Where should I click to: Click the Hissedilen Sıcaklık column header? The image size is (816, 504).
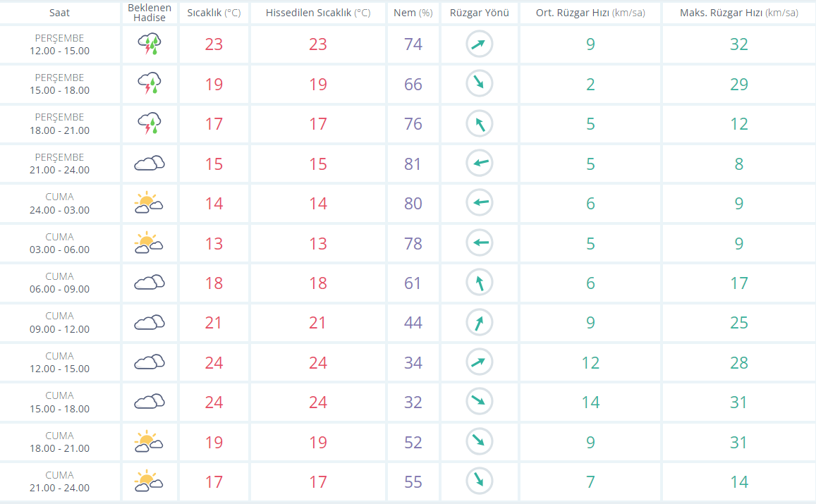tap(318, 13)
